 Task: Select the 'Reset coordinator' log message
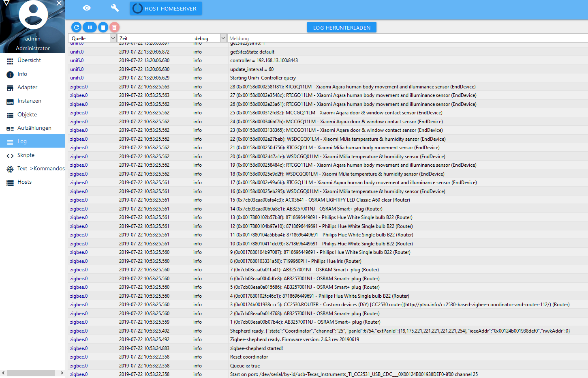pyautogui.click(x=249, y=357)
